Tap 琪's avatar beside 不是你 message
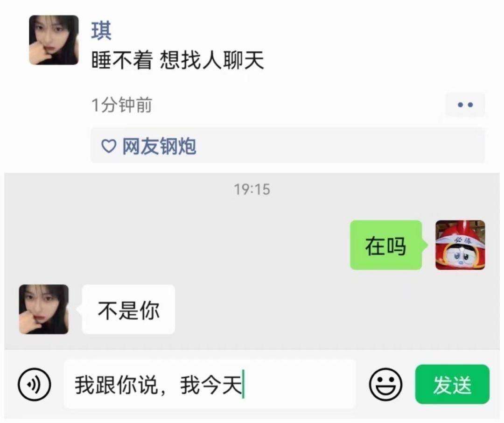Image resolution: width=504 pixels, height=423 pixels. (44, 309)
